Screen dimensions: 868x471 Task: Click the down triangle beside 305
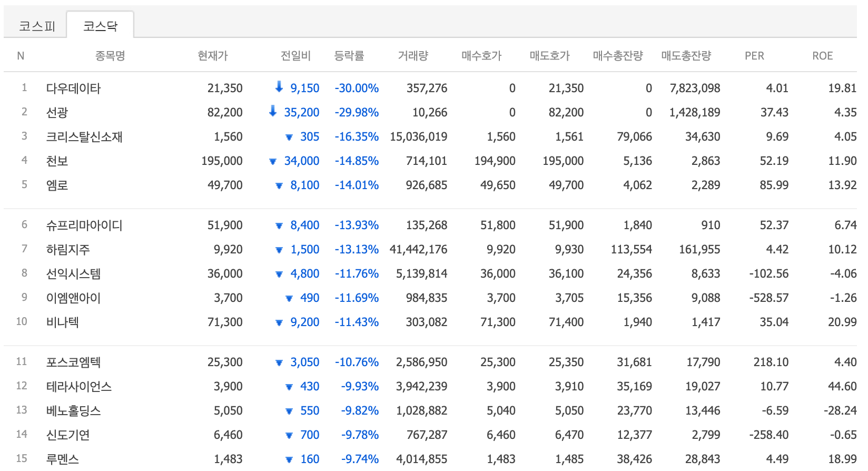289,138
